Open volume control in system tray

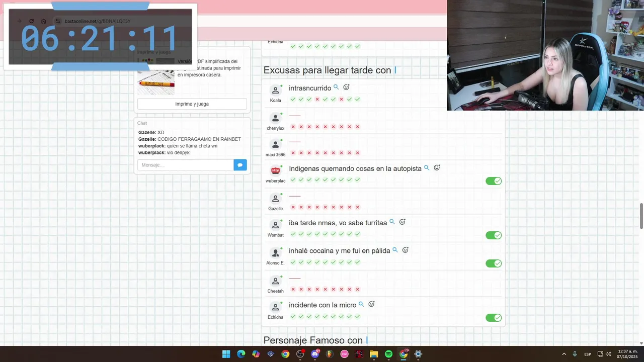(x=608, y=354)
